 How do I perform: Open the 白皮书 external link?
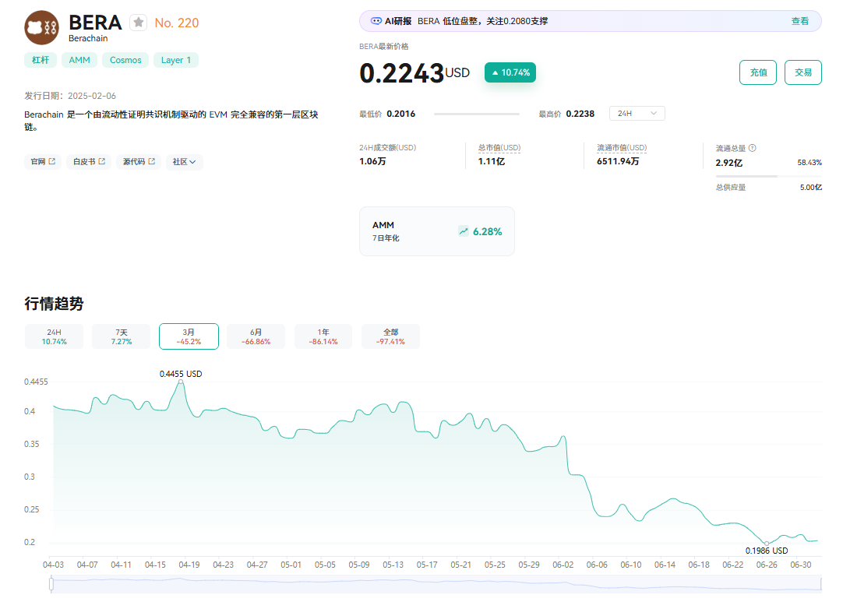pos(89,162)
